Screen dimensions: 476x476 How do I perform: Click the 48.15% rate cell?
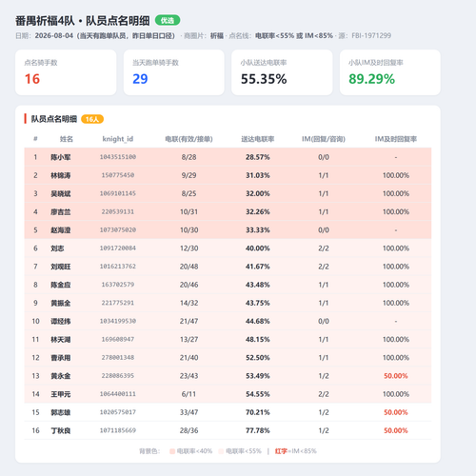click(258, 340)
